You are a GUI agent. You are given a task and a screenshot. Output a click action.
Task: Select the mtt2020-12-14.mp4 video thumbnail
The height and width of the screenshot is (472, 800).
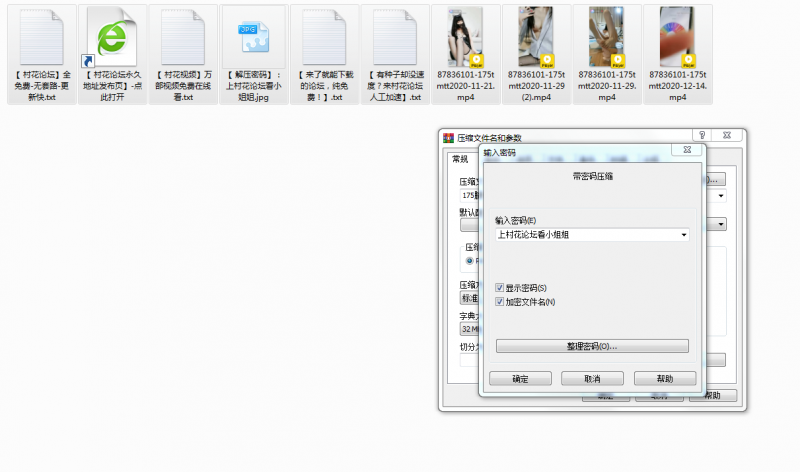click(x=678, y=37)
